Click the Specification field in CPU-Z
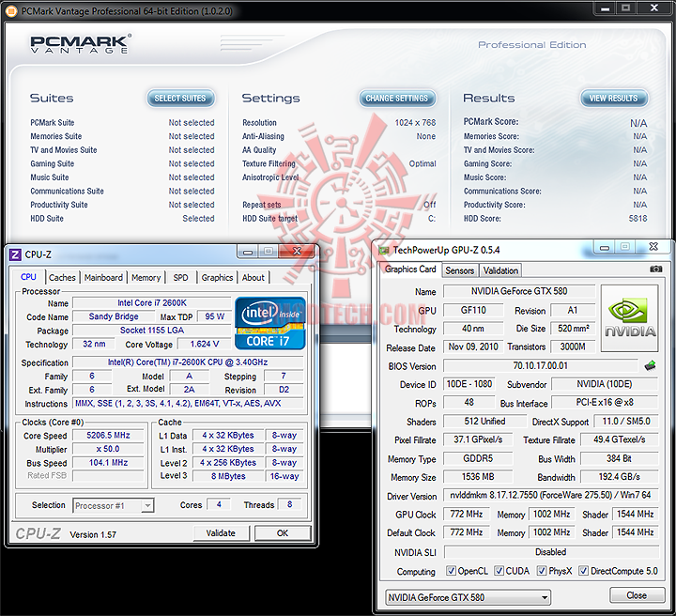676x616 pixels. [x=188, y=362]
